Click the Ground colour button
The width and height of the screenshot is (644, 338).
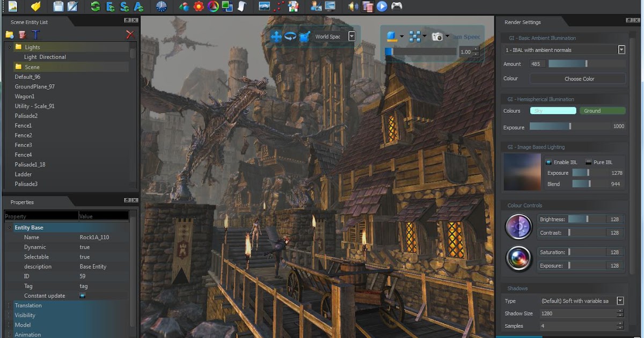602,111
